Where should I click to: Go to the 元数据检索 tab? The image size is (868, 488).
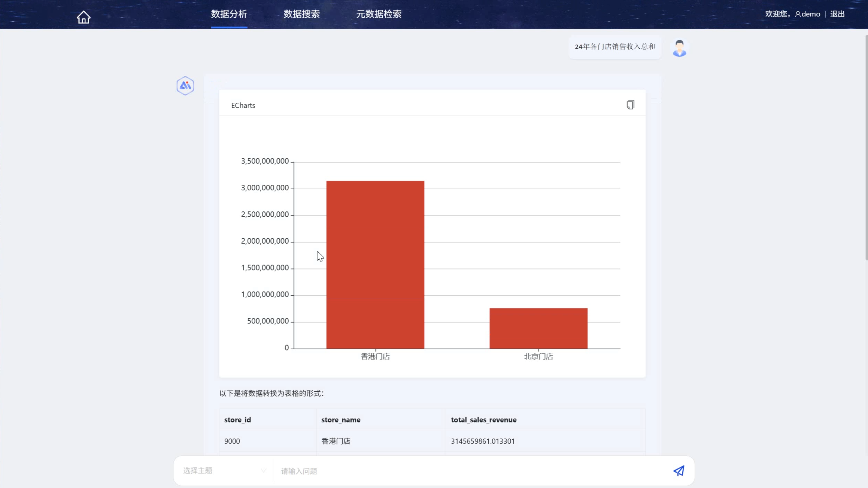[379, 14]
